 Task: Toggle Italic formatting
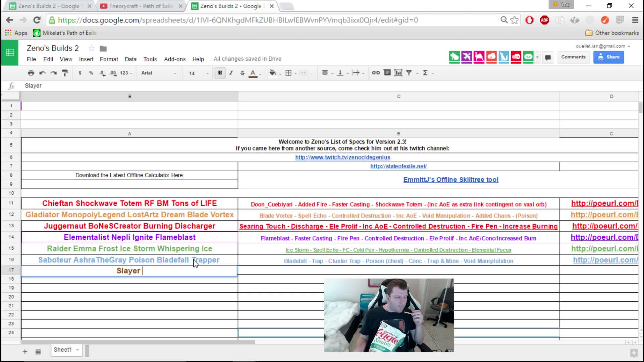(x=231, y=73)
